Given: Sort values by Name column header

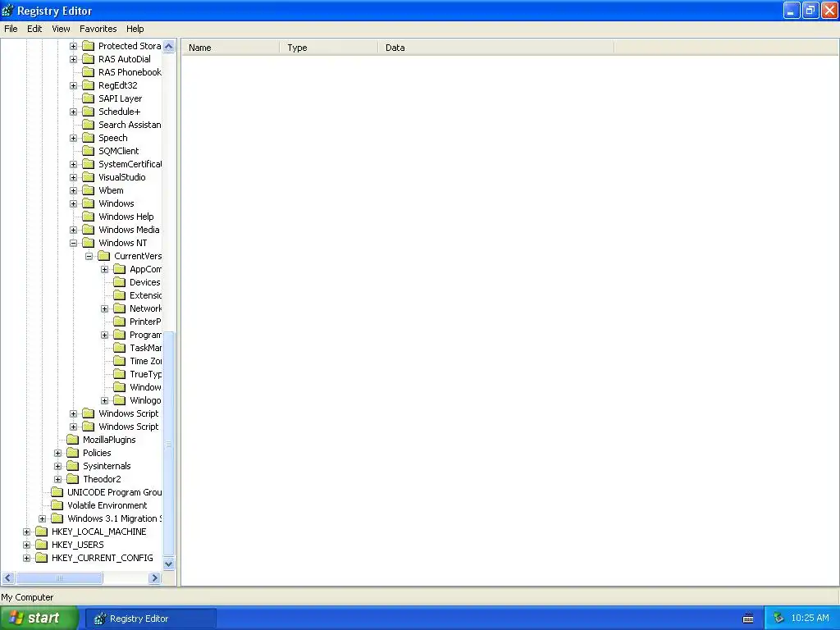Looking at the screenshot, I should click(x=230, y=48).
